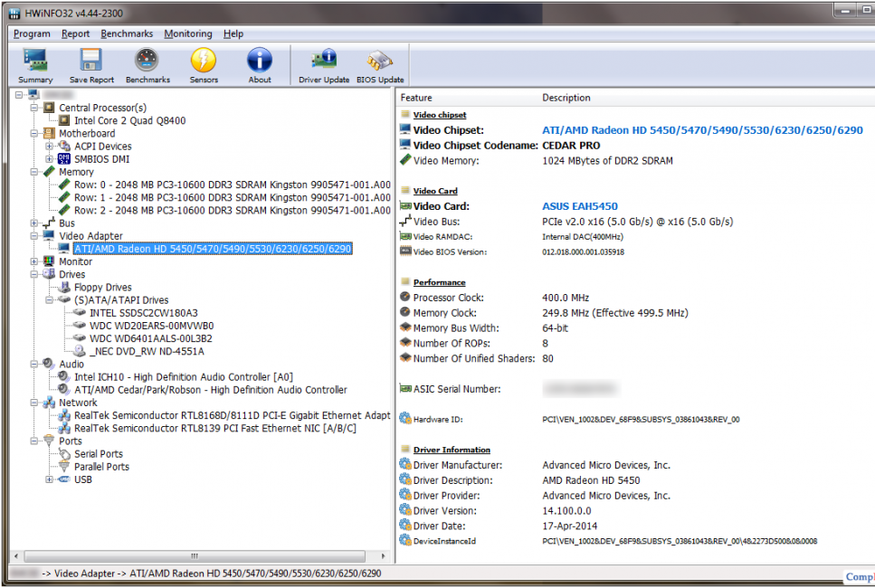Viewport: 875px width, 588px height.
Task: Click the Save Report floppy icon
Action: (91, 65)
